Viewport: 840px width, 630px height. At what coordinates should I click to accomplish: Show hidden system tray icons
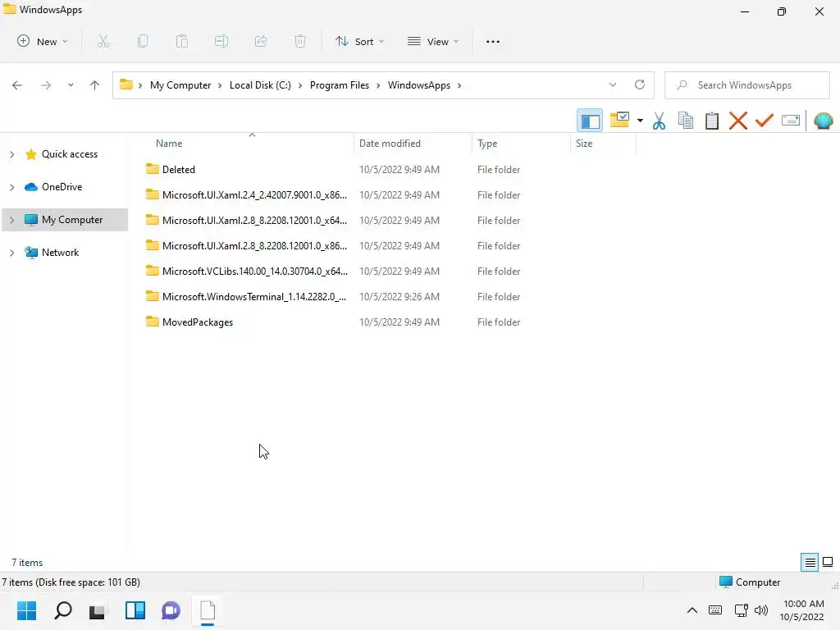point(692,610)
